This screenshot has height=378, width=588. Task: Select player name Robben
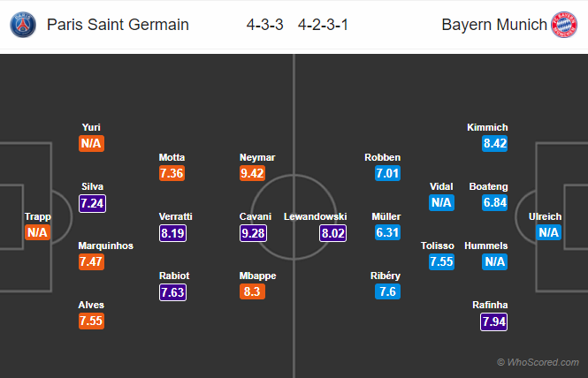(383, 157)
